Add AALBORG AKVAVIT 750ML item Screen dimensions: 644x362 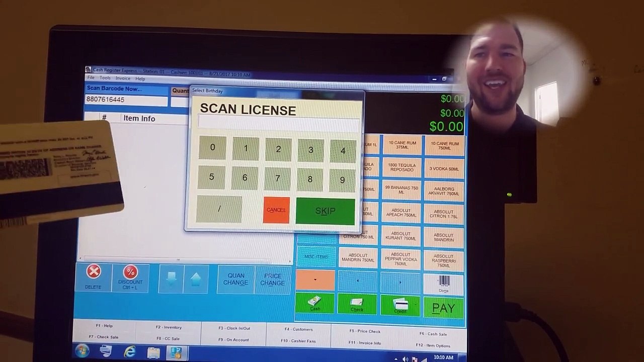(444, 192)
